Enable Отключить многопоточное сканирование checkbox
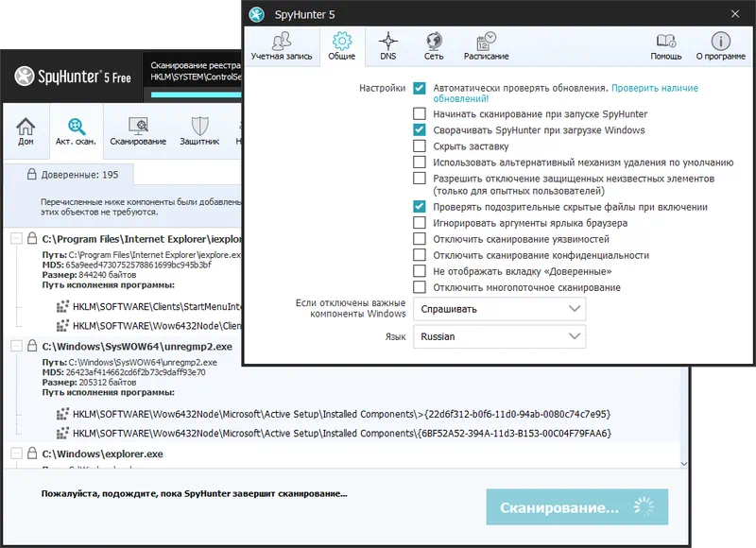The image size is (756, 548). click(420, 287)
